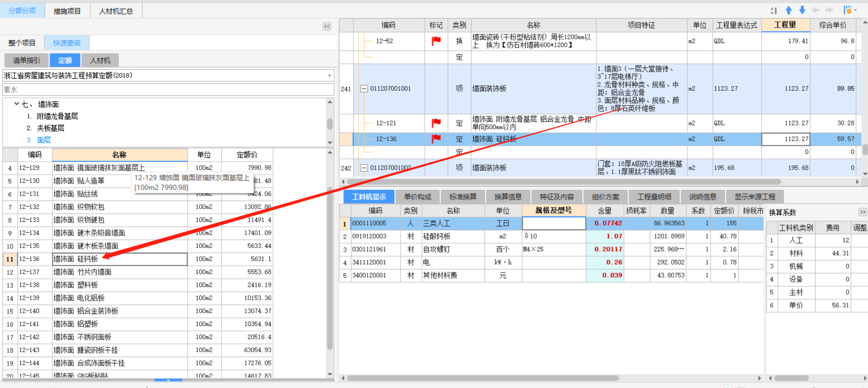Collapse item 011207001001 with the minus box
Image resolution: width=868 pixels, height=388 pixels.
pyautogui.click(x=364, y=89)
